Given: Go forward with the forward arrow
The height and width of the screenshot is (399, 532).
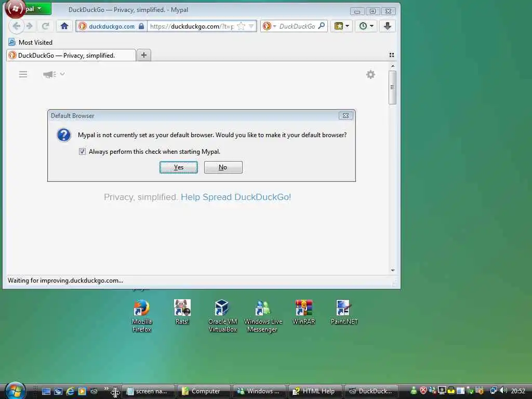Looking at the screenshot, I should click(30, 26).
